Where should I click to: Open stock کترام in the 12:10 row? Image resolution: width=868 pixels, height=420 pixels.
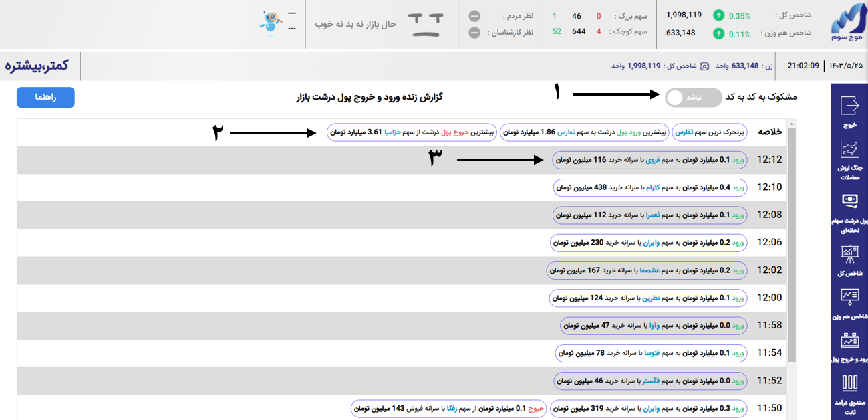[x=654, y=187]
